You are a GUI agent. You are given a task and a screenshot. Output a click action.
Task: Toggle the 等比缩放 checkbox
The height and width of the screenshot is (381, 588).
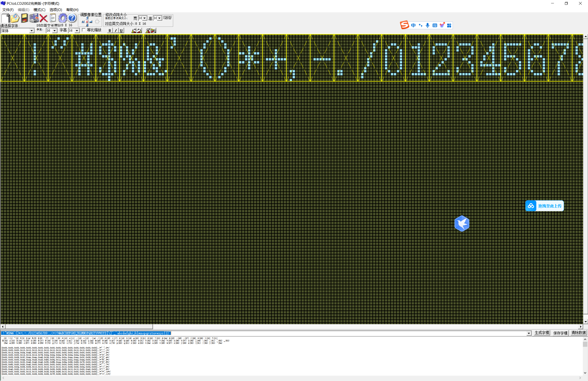pyautogui.click(x=84, y=30)
